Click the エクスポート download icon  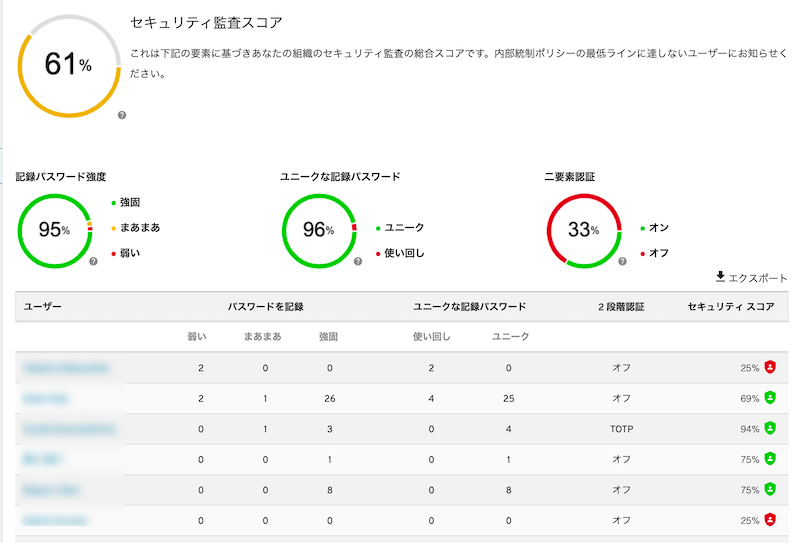(720, 277)
